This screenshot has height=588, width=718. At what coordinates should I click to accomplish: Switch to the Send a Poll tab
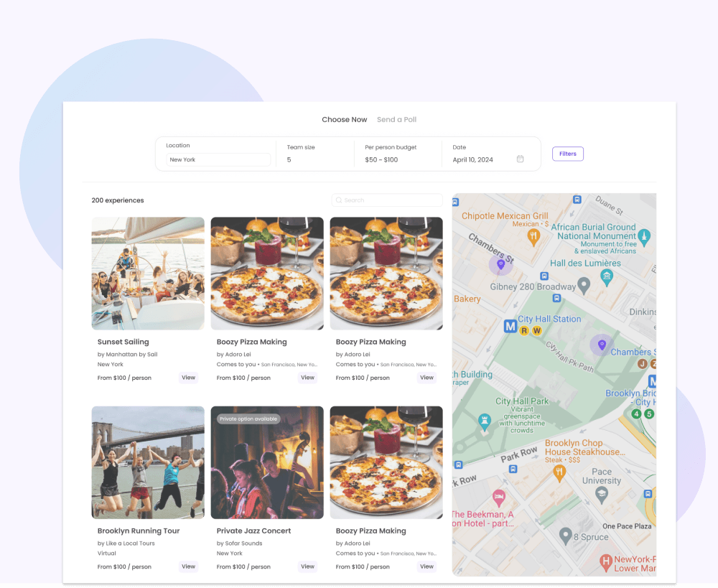tap(396, 119)
